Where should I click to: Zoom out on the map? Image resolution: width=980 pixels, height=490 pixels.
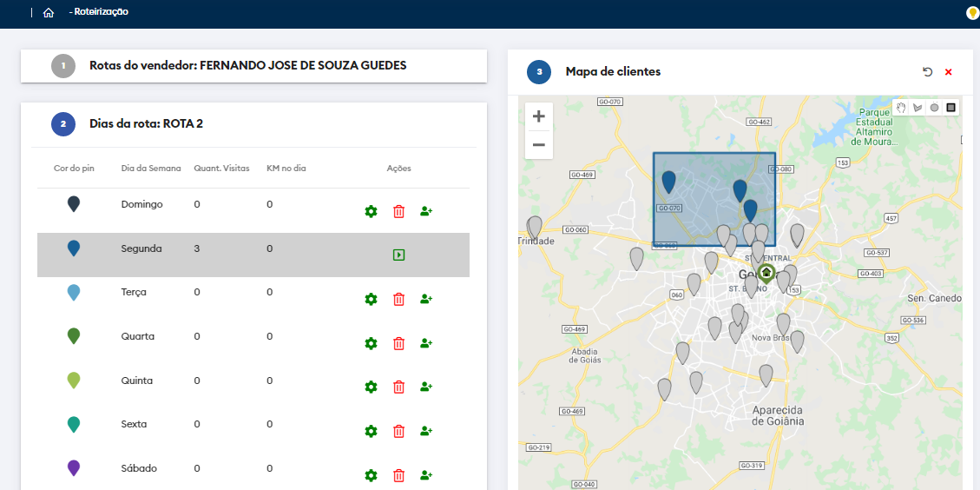coord(539,145)
